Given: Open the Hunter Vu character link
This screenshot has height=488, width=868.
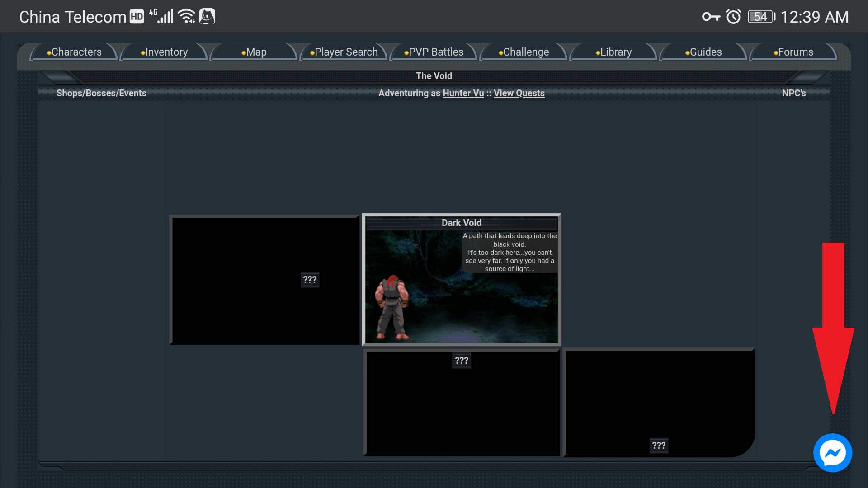Looking at the screenshot, I should click(463, 93).
